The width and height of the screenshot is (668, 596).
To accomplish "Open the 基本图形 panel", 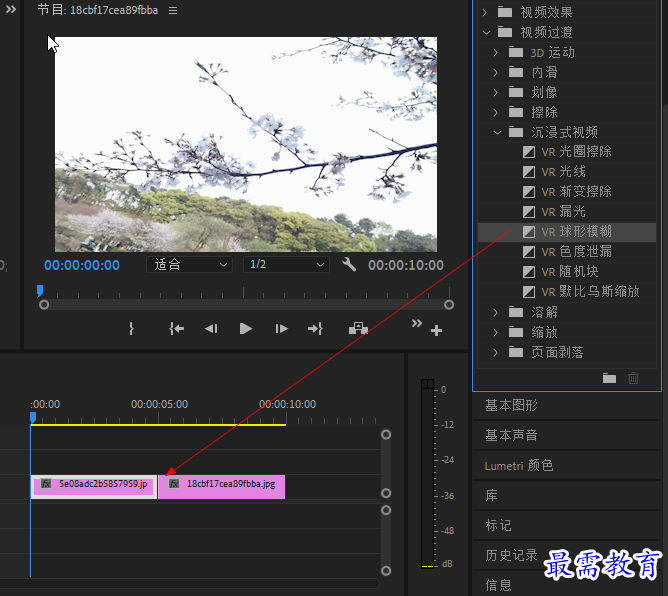I will (x=567, y=405).
